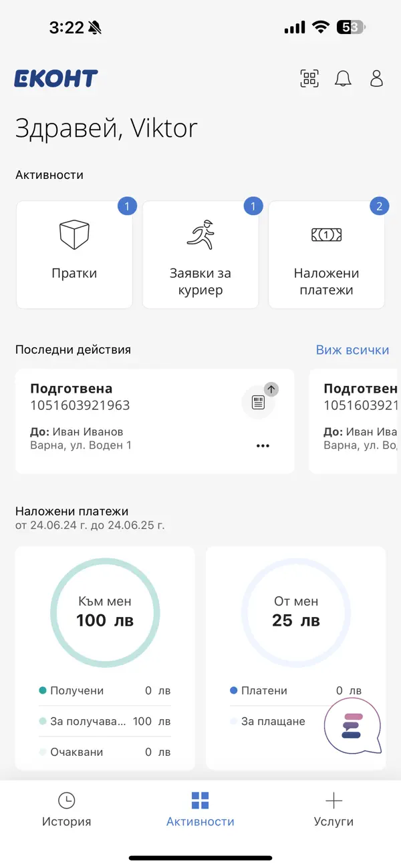Open three-dot menu on first shipment card

[x=263, y=446]
